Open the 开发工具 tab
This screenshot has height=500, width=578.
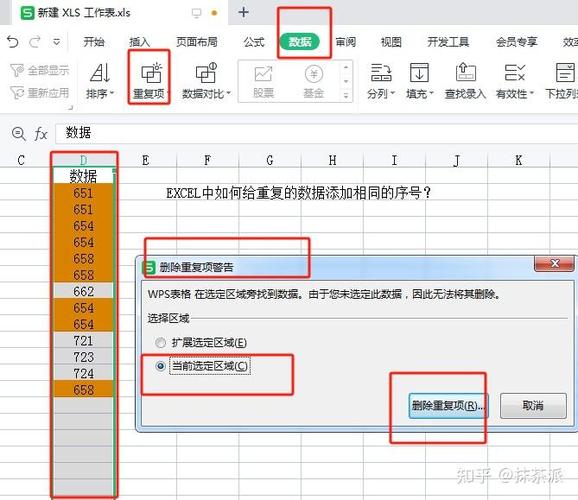coord(448,42)
